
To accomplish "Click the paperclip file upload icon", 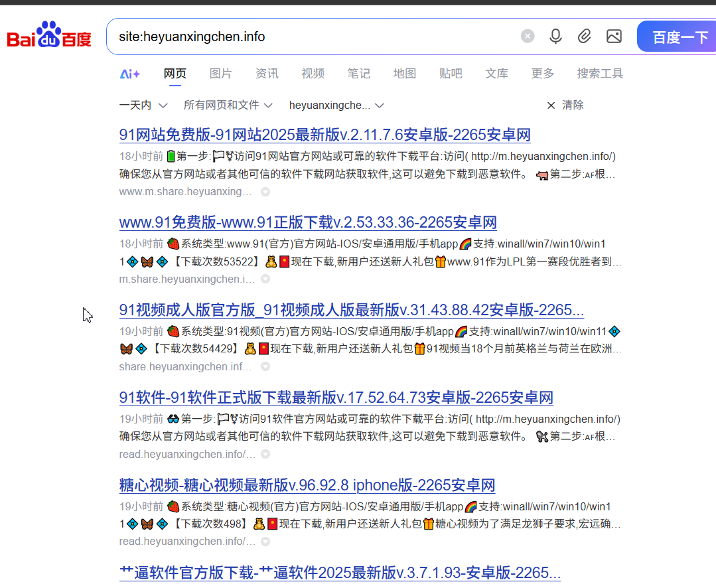I will point(585,37).
